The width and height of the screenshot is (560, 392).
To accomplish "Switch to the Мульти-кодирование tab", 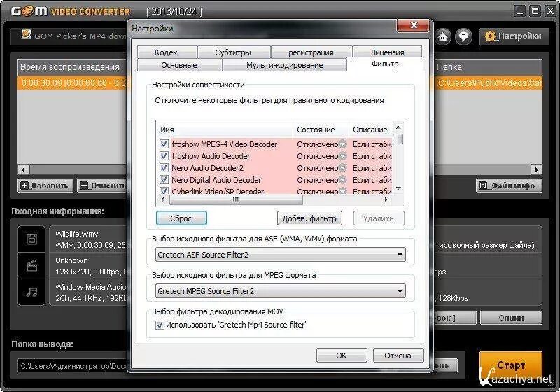I will [285, 65].
